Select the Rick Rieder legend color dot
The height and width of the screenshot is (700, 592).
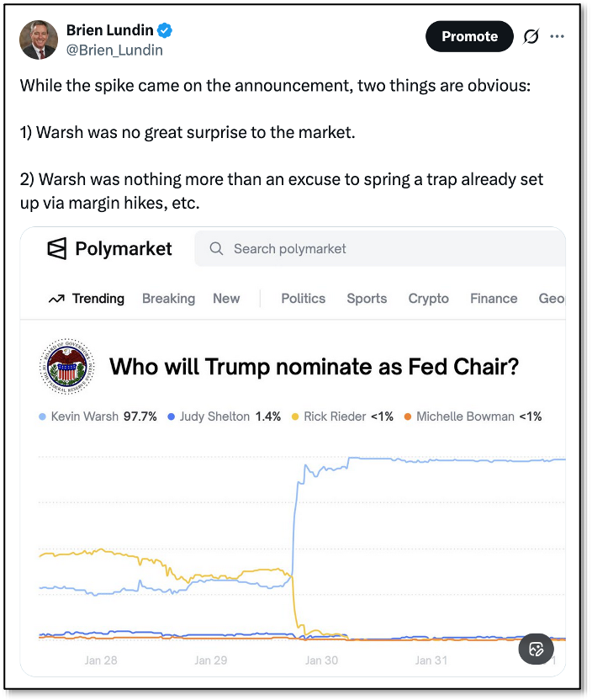pos(295,416)
